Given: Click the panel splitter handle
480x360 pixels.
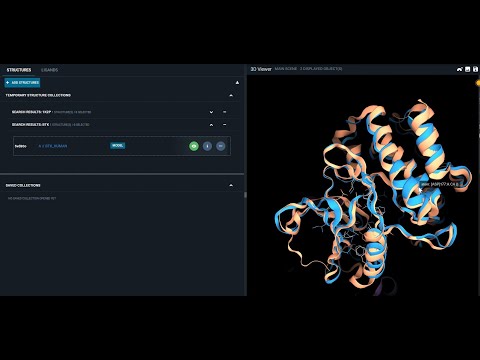Looking at the screenshot, I should coord(245,195).
